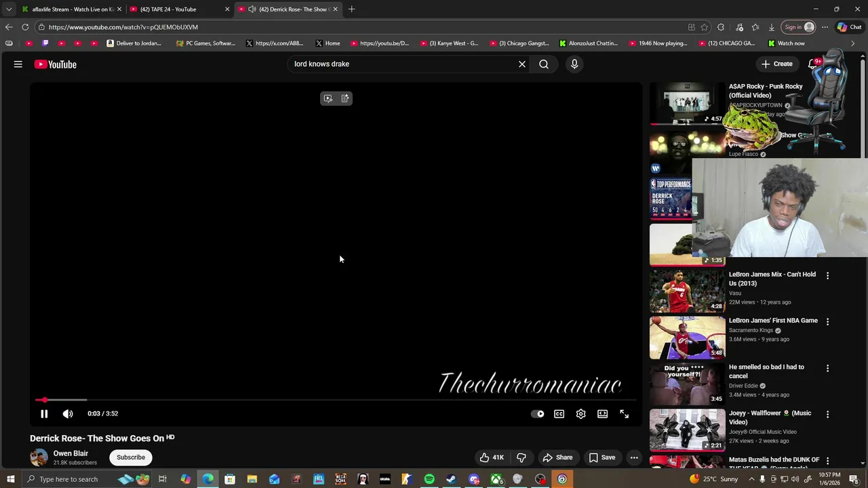
Task: Open the Windows Start menu
Action: tap(10, 479)
